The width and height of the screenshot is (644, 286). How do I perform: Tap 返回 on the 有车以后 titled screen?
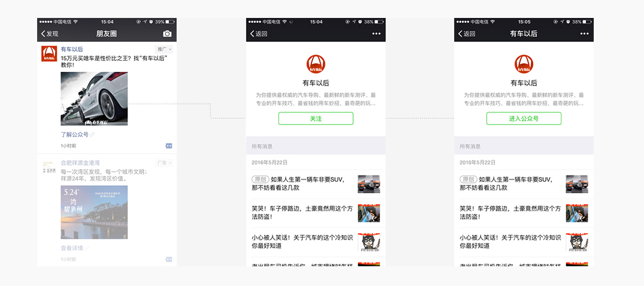coord(467,34)
